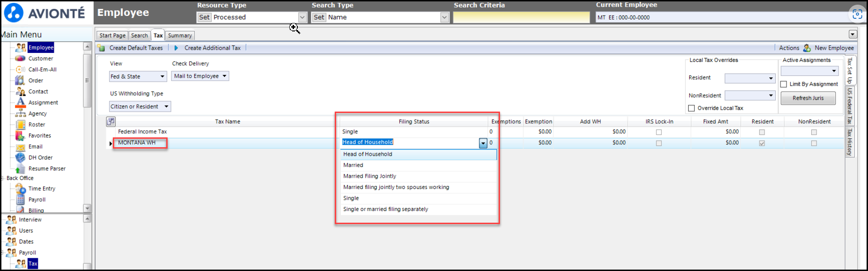Click the screenshot capture icon at top right

(857, 14)
